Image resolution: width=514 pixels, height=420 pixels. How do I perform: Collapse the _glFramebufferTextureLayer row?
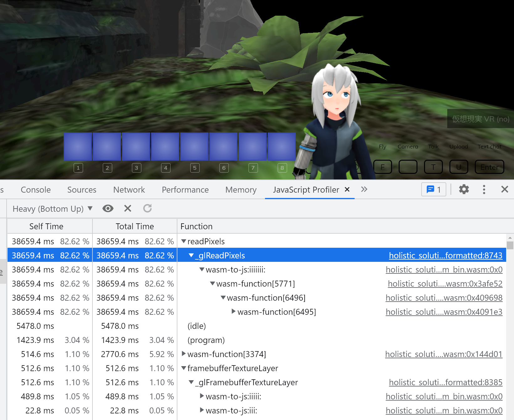tap(191, 382)
